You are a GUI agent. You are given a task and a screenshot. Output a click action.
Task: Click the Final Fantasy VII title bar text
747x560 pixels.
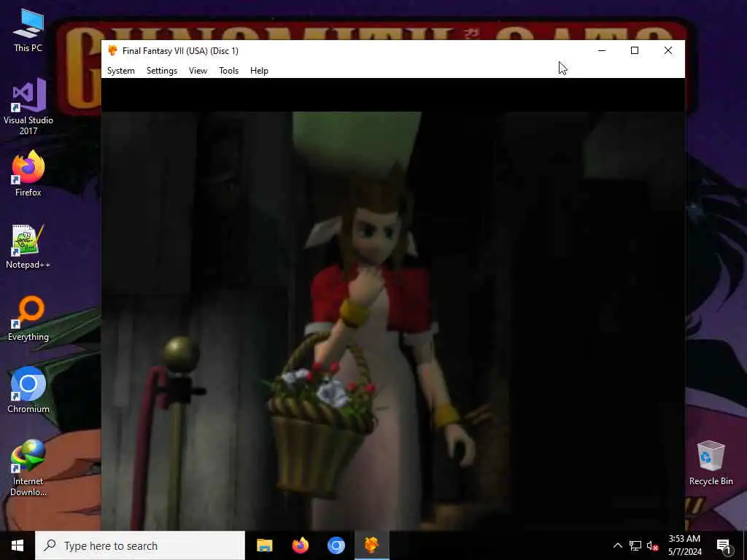180,51
